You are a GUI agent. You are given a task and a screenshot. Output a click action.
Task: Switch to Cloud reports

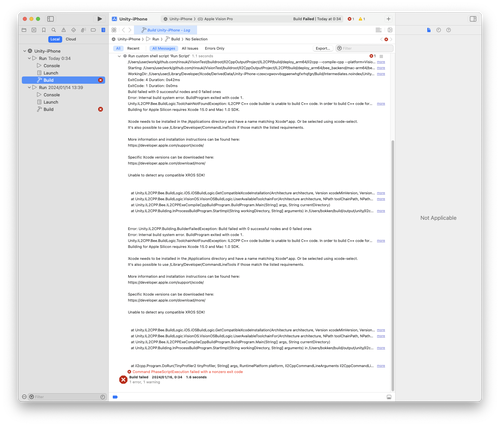71,39
